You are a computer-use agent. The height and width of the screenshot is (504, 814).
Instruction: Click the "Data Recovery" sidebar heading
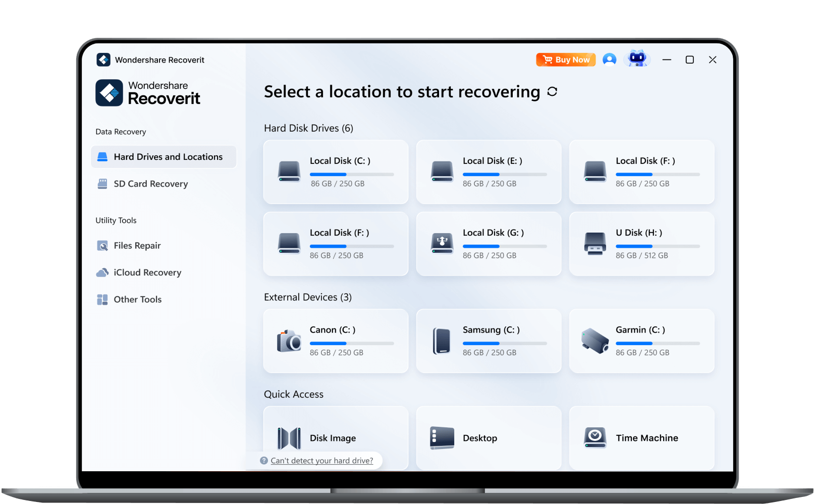[121, 132]
